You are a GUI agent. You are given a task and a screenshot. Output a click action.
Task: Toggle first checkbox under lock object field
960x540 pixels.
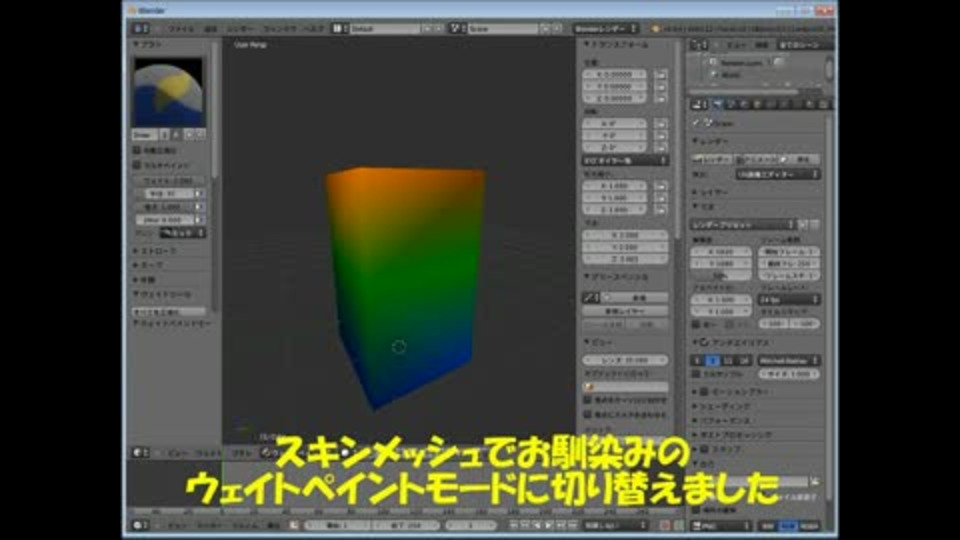point(587,400)
